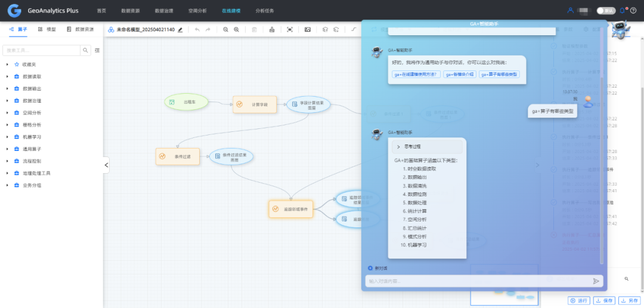Click the export image icon in toolbar
The image size is (644, 308).
[307, 30]
